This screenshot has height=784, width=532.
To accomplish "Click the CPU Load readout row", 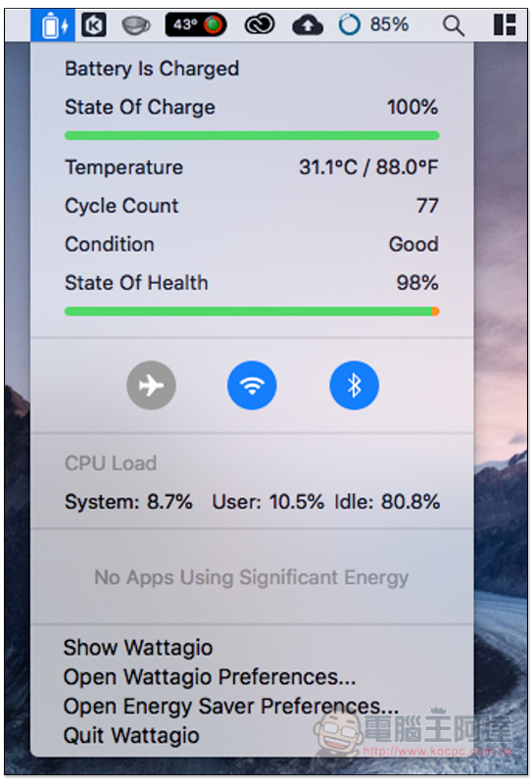I will click(x=252, y=502).
